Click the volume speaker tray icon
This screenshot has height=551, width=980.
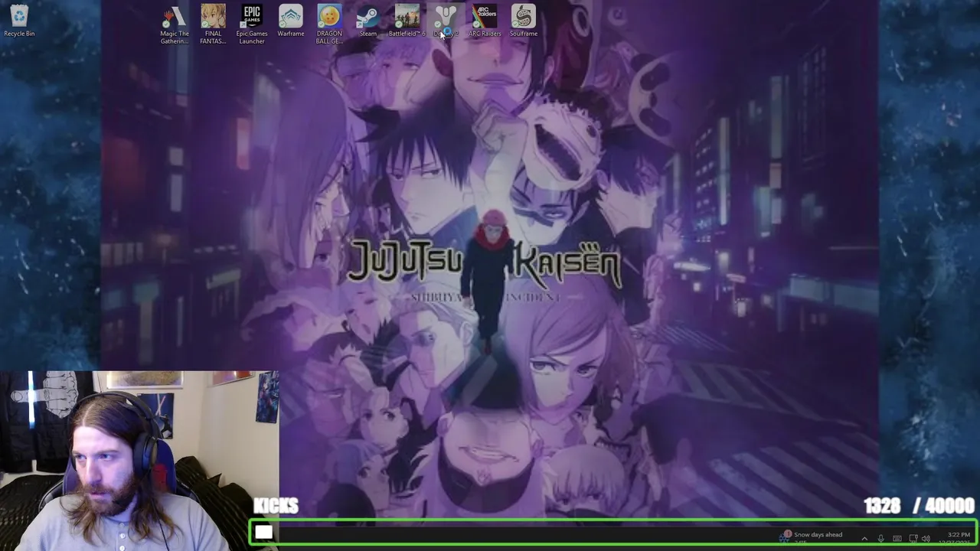pos(926,538)
